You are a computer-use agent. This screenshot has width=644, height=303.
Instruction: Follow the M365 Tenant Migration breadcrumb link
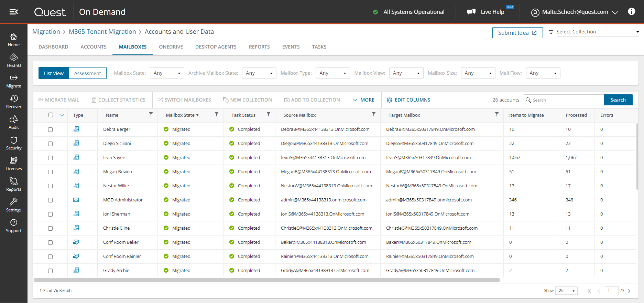[x=102, y=32]
